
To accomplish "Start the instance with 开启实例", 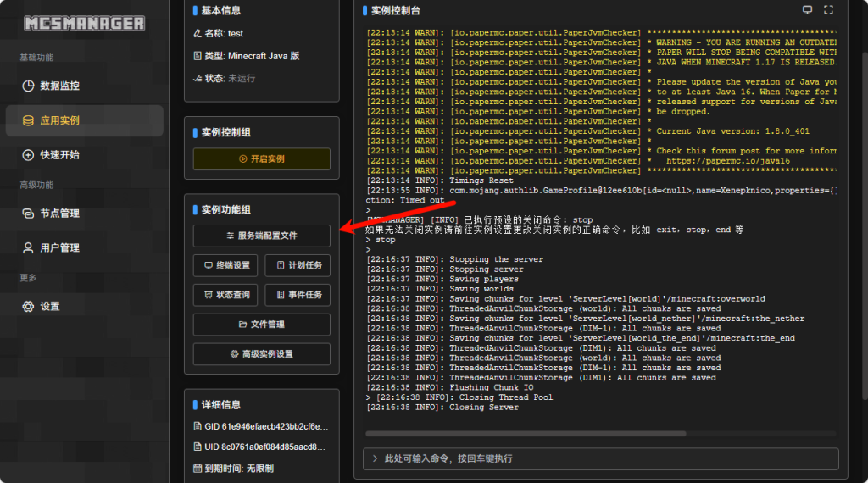I will click(261, 158).
